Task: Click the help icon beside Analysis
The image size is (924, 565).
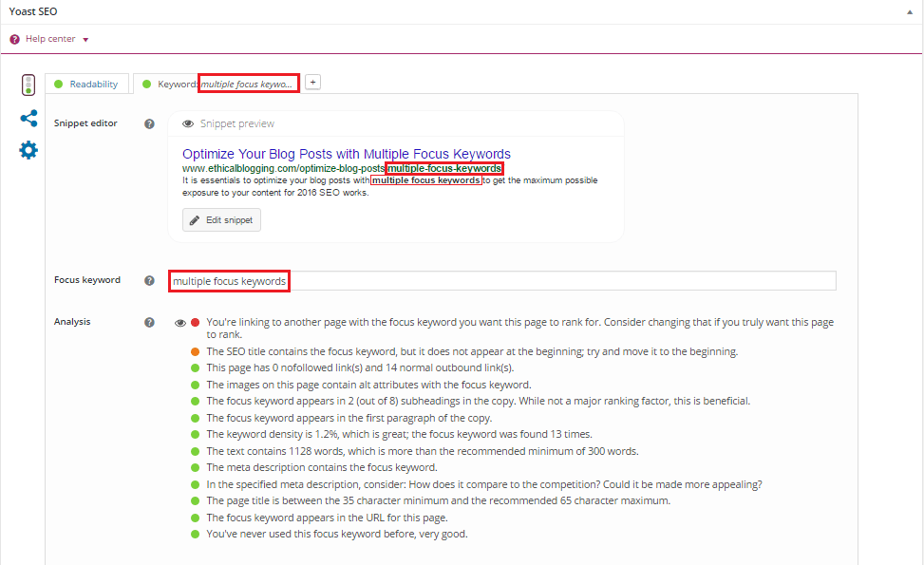Action: [x=149, y=322]
